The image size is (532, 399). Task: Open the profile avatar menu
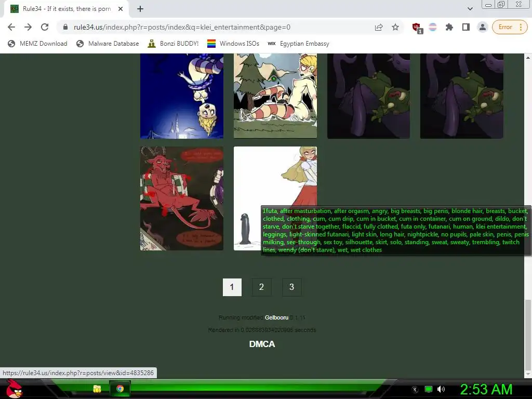(482, 27)
